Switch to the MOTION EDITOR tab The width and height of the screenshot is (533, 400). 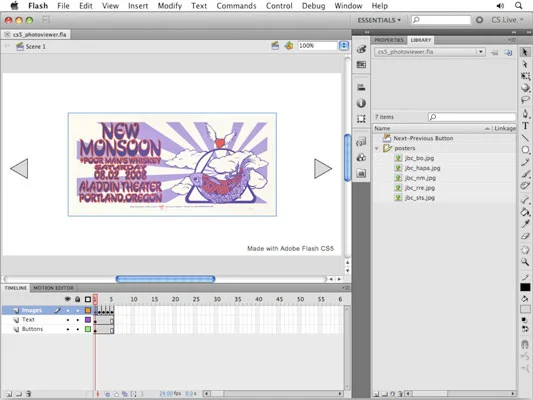coord(53,288)
